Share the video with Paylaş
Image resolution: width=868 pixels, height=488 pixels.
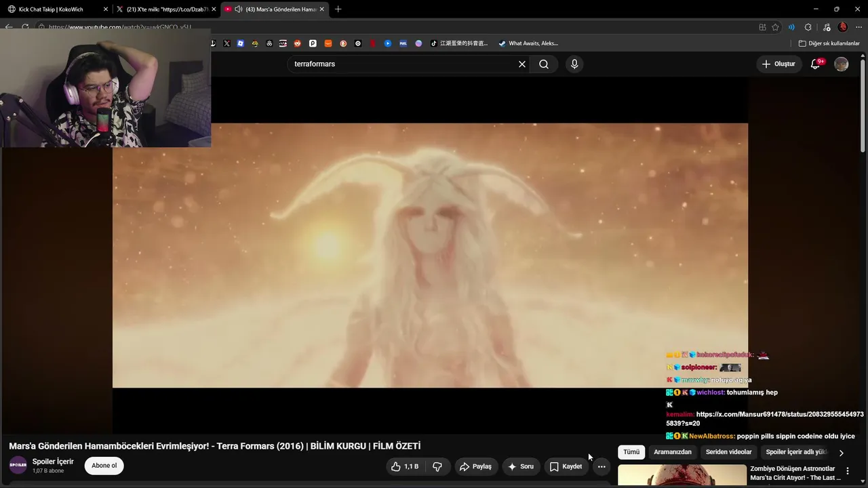pyautogui.click(x=475, y=466)
